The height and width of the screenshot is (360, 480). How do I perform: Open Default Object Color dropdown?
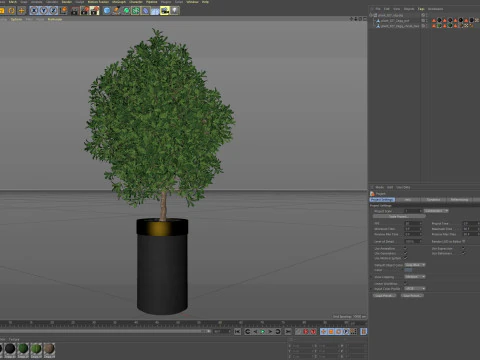pyautogui.click(x=415, y=265)
